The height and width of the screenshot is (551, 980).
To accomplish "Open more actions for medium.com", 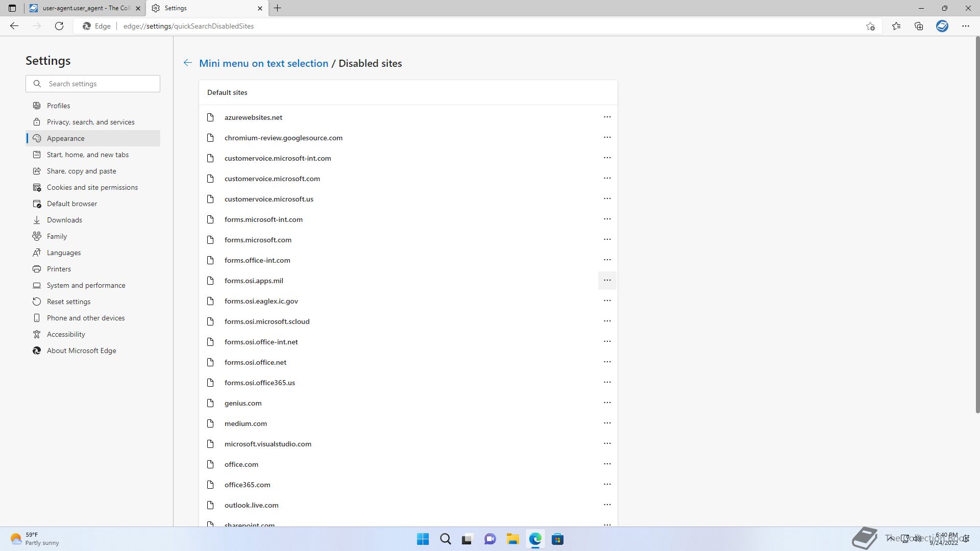I will coord(607,423).
